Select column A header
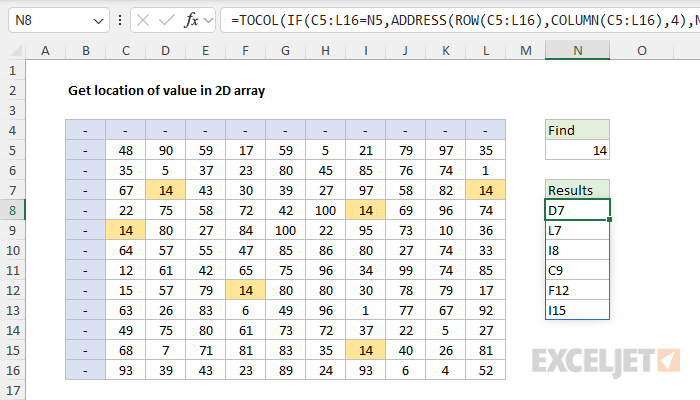 pyautogui.click(x=45, y=51)
